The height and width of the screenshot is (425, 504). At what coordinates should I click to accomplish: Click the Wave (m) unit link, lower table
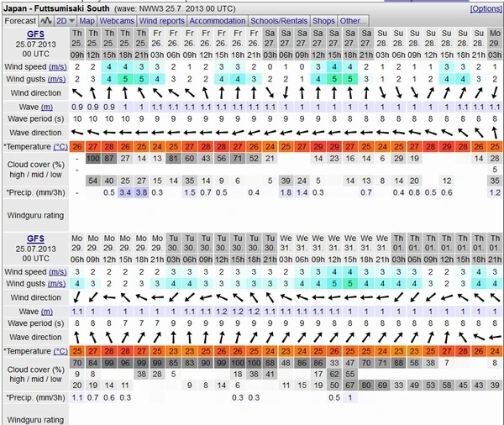(x=47, y=312)
